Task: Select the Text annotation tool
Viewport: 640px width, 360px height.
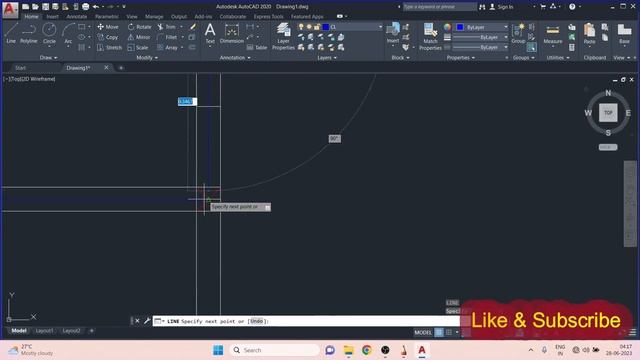Action: (x=210, y=33)
